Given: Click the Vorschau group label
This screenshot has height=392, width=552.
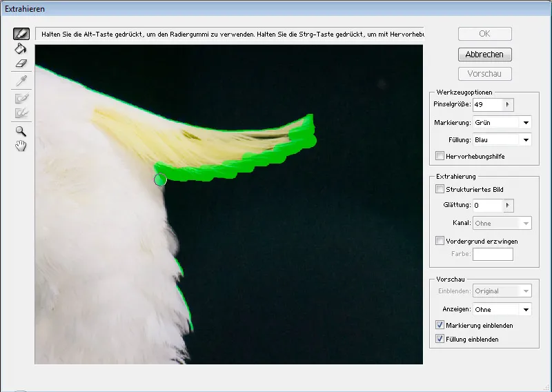Looking at the screenshot, I should click(451, 280).
